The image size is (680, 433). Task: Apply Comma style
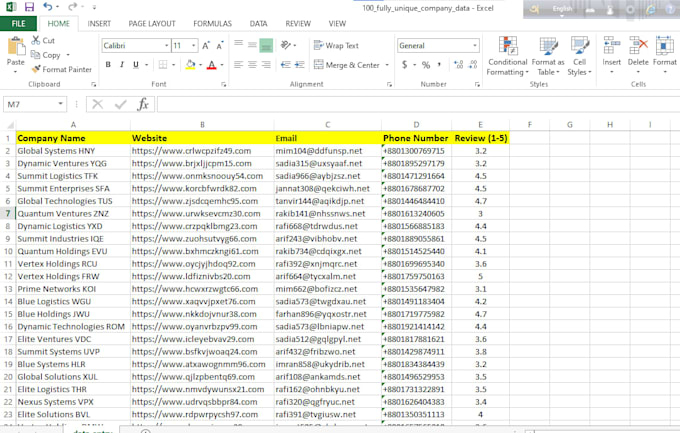click(440, 65)
